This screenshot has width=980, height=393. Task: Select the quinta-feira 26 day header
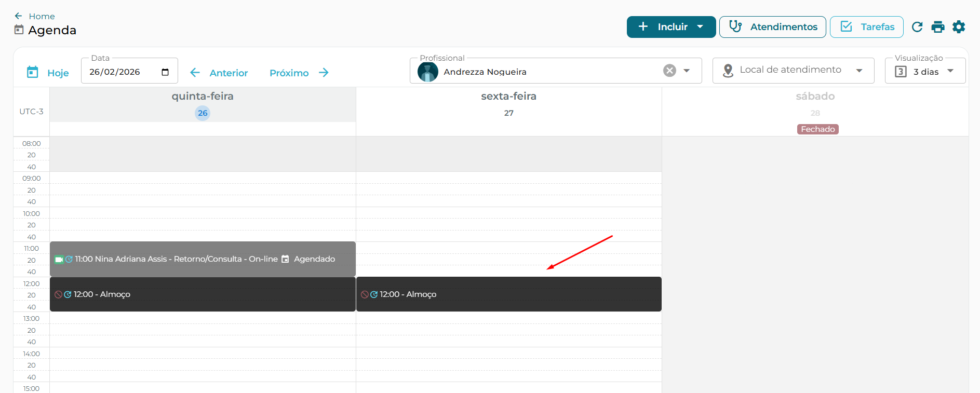point(203,104)
